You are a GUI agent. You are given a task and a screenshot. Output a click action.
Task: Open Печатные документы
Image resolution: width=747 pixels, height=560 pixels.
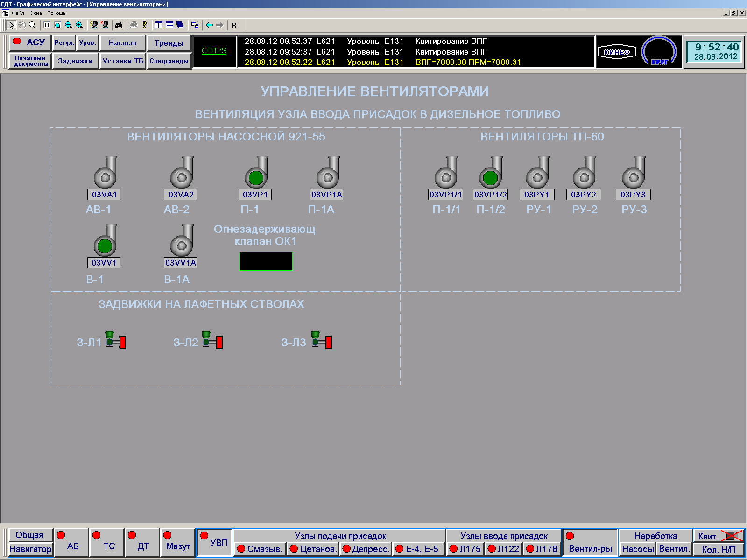30,61
